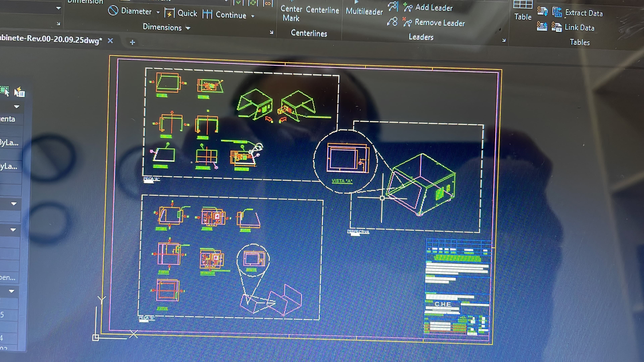Click the magenta color property field
The height and width of the screenshot is (362, 644).
12,119
